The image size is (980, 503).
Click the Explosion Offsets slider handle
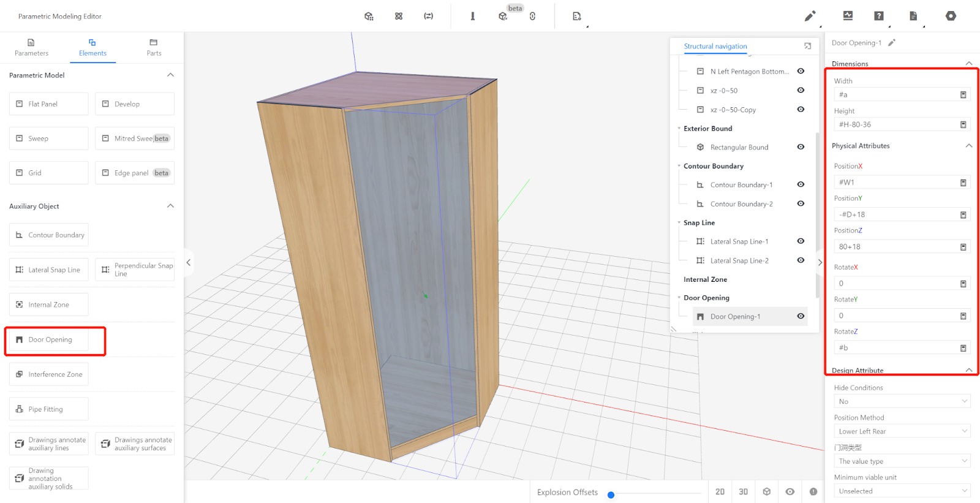pos(611,494)
